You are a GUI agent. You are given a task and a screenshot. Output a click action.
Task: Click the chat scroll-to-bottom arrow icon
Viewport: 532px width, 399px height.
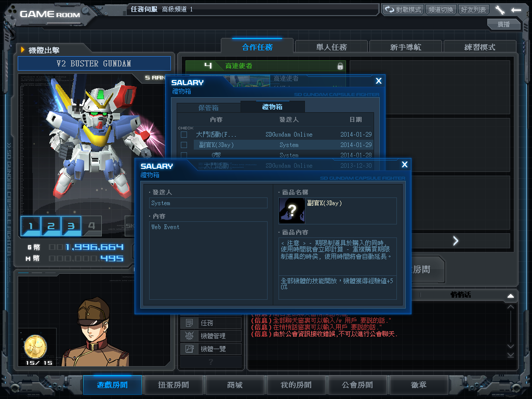click(x=510, y=355)
